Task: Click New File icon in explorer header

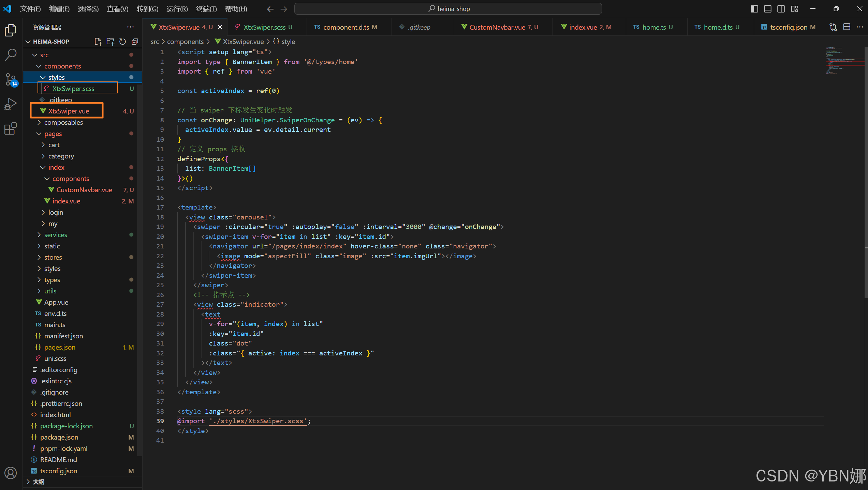Action: (x=98, y=42)
